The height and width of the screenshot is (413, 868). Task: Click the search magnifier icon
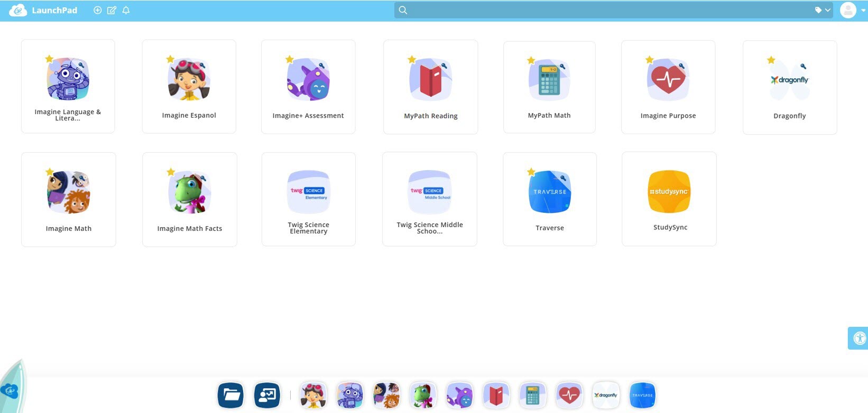click(x=403, y=10)
